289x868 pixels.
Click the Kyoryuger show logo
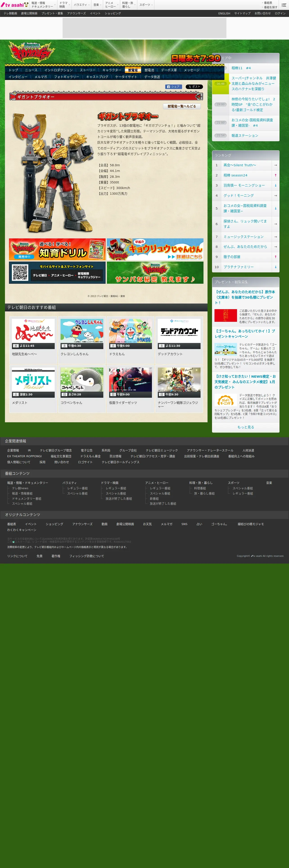pyautogui.click(x=32, y=52)
